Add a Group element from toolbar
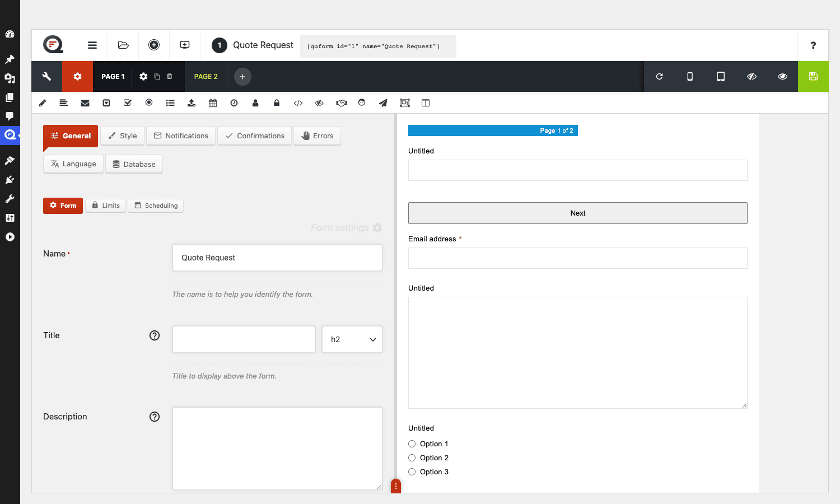 point(405,103)
